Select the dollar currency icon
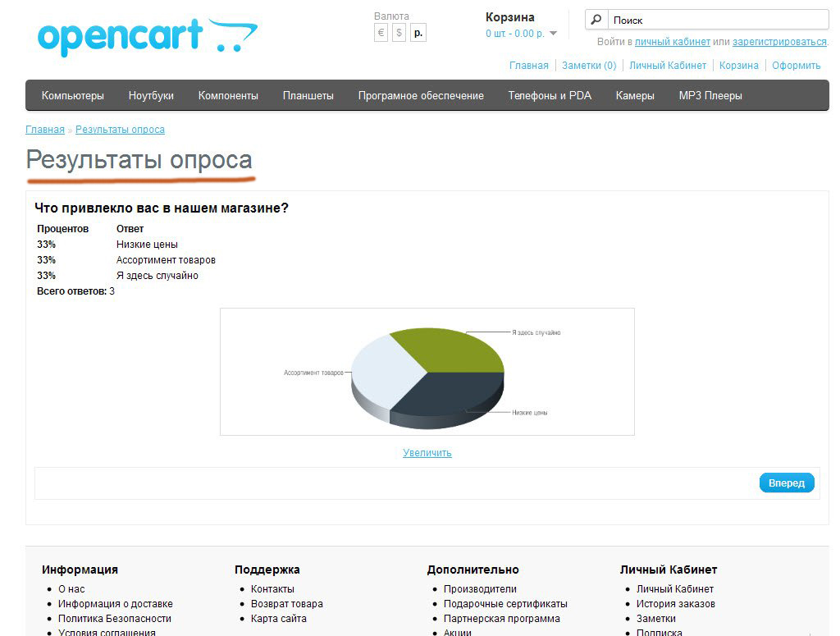This screenshot has width=840, height=636. (399, 33)
